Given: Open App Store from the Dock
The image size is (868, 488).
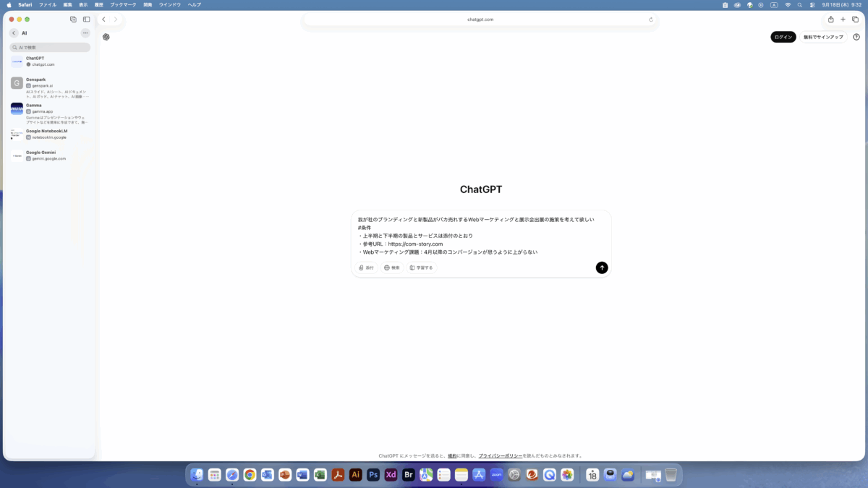Looking at the screenshot, I should click(x=479, y=475).
